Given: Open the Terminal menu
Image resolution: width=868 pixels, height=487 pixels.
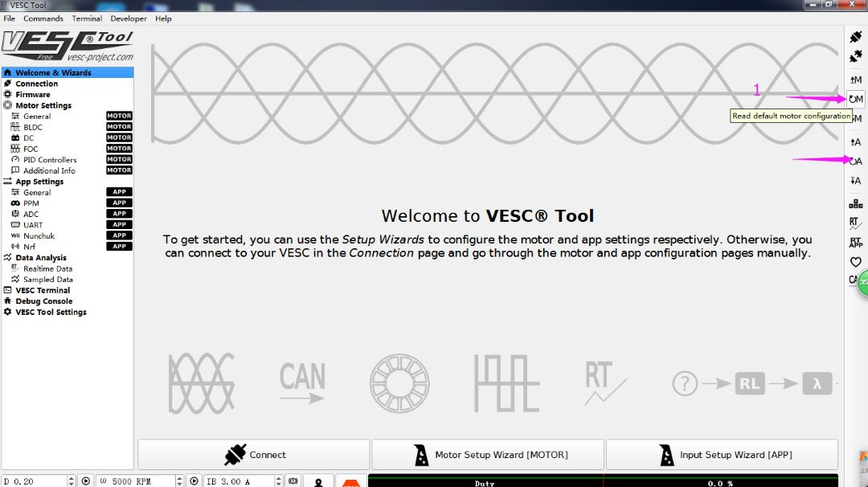Looking at the screenshot, I should pyautogui.click(x=87, y=18).
